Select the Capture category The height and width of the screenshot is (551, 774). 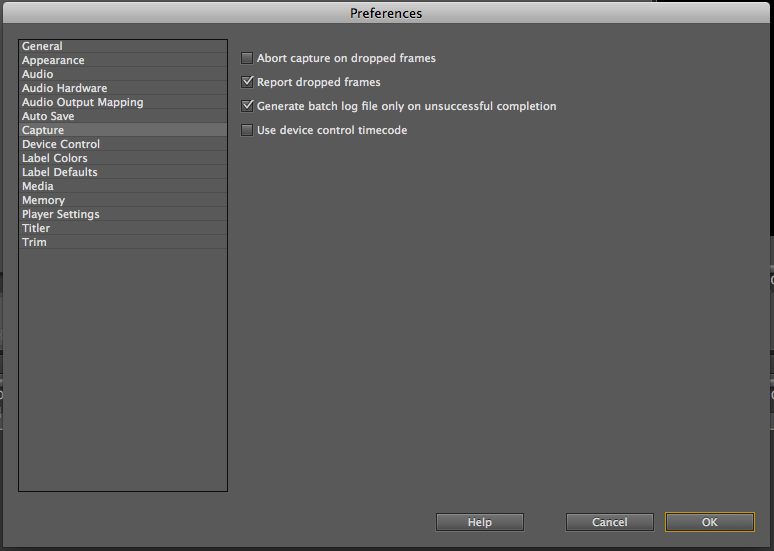123,130
